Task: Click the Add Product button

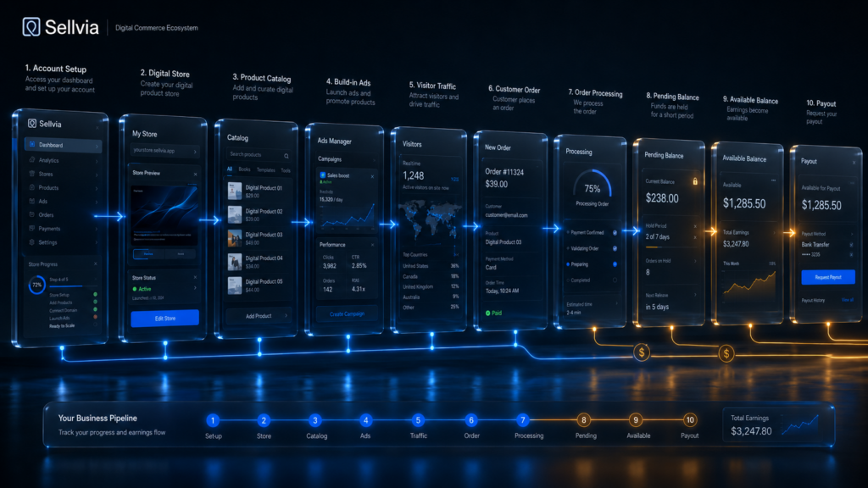Action: 259,316
